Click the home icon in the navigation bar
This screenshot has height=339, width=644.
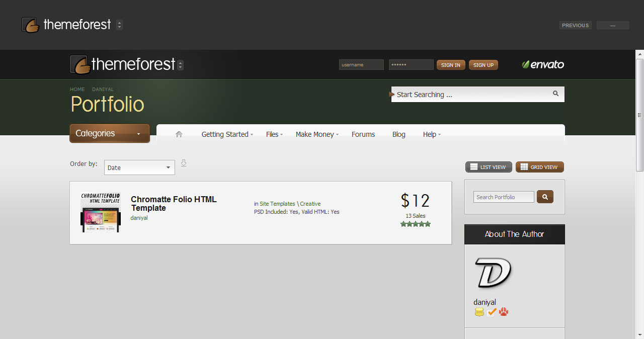[179, 134]
